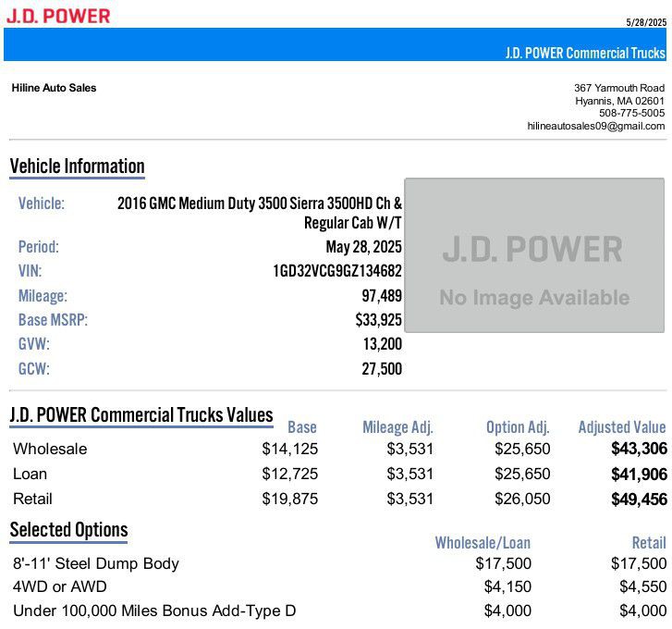Click the 4WD or AWD option

point(59,587)
